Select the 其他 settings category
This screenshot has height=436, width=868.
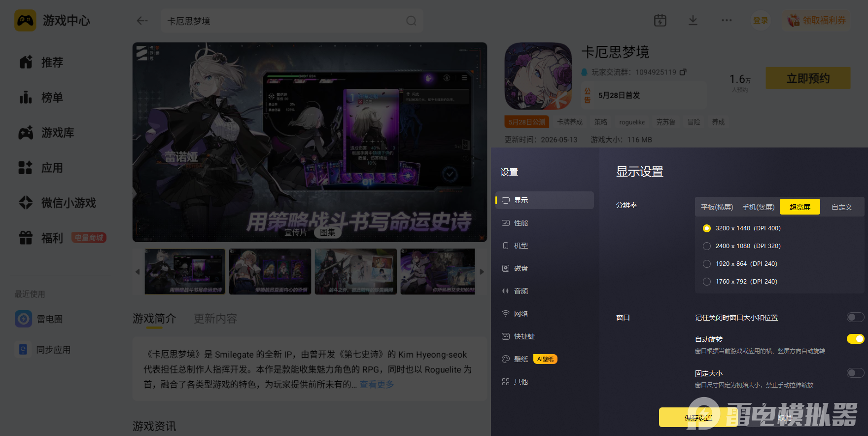click(545, 382)
